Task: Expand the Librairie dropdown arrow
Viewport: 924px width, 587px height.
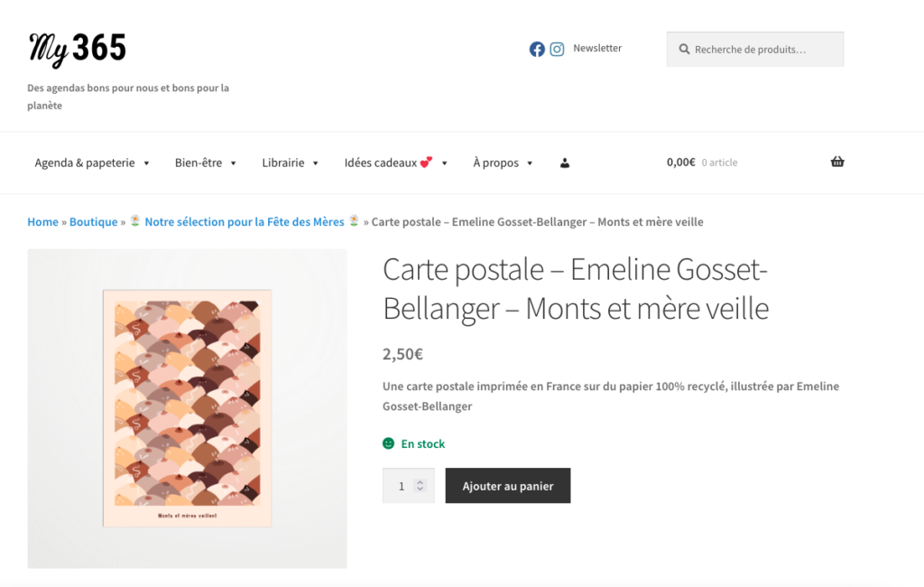Action: coord(316,163)
